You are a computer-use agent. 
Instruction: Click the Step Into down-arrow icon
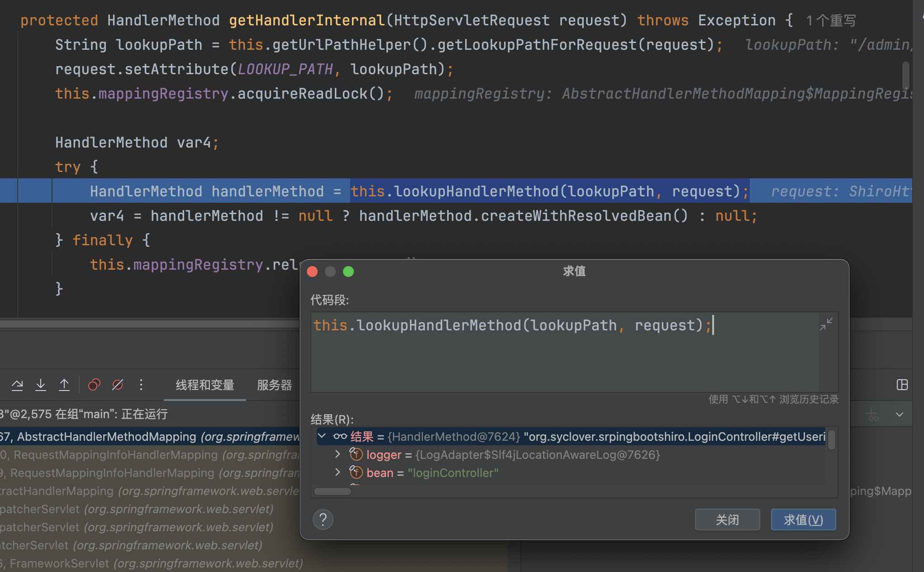(41, 385)
